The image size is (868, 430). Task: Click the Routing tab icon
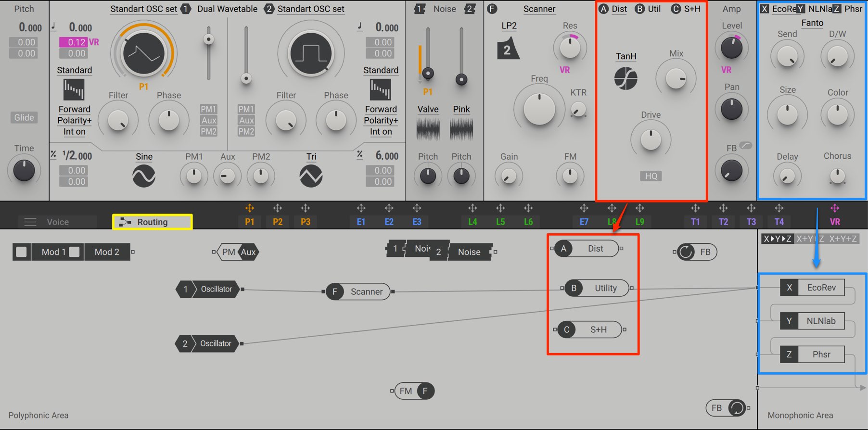(x=125, y=222)
